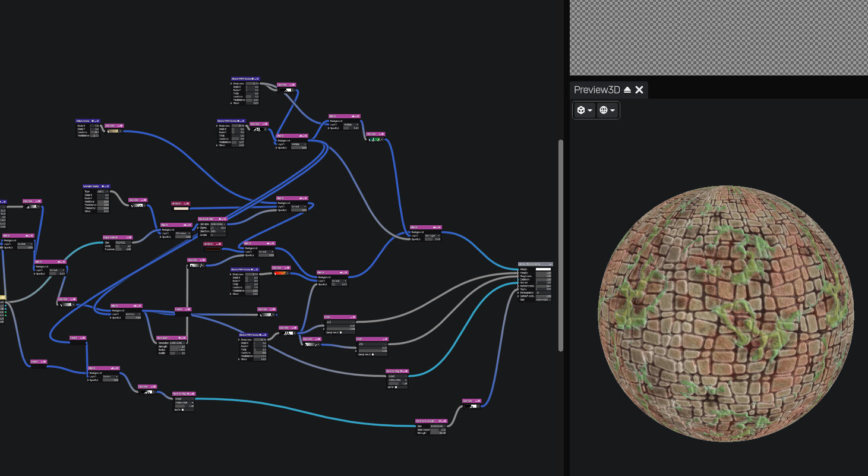Click the vertical scrollbar of graph editor
The height and width of the screenshot is (476, 868).
coord(560,245)
